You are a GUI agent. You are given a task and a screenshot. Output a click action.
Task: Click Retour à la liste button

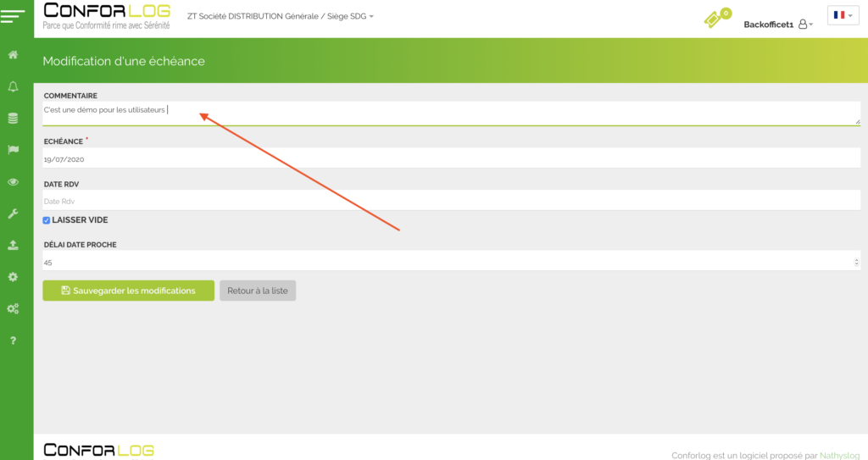pos(258,291)
